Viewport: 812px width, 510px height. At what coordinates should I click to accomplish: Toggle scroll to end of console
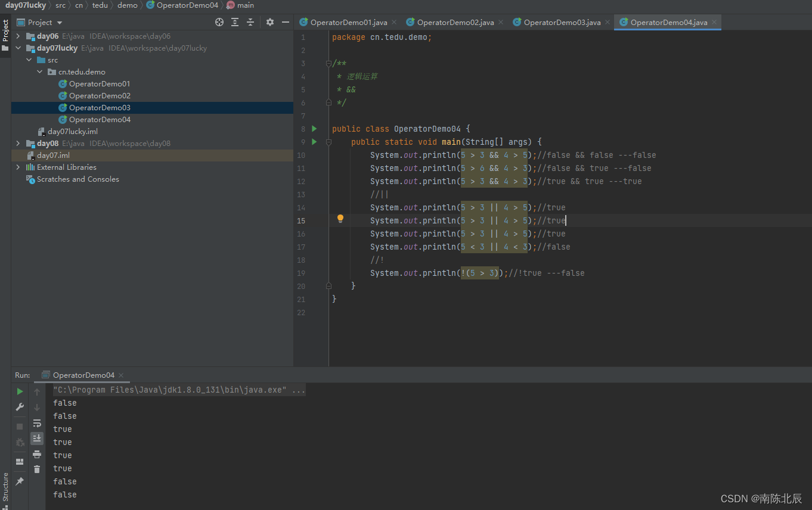[37, 439]
